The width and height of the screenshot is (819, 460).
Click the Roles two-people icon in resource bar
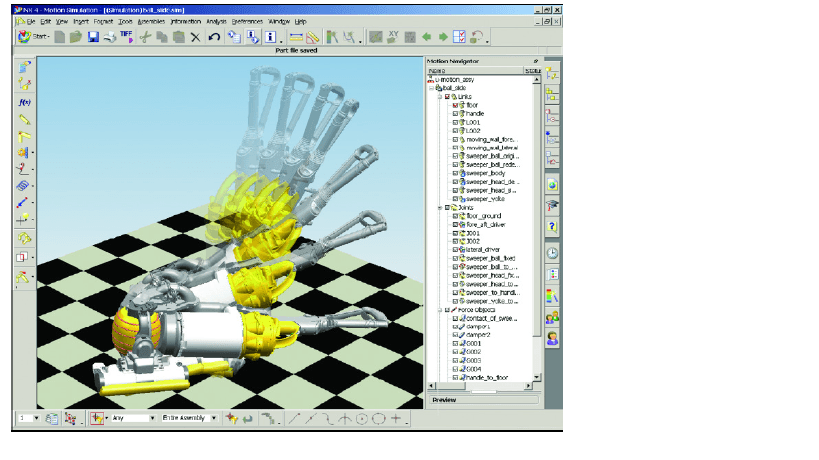[552, 317]
